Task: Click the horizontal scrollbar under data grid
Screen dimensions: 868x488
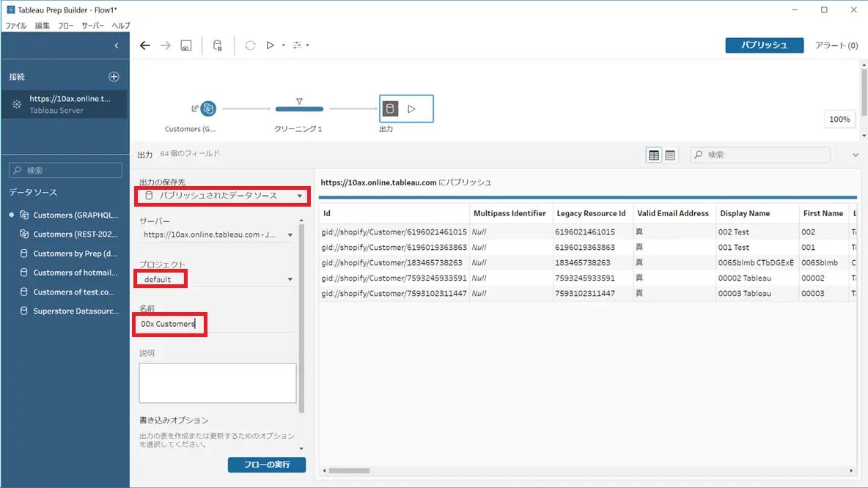Action: 588,471
